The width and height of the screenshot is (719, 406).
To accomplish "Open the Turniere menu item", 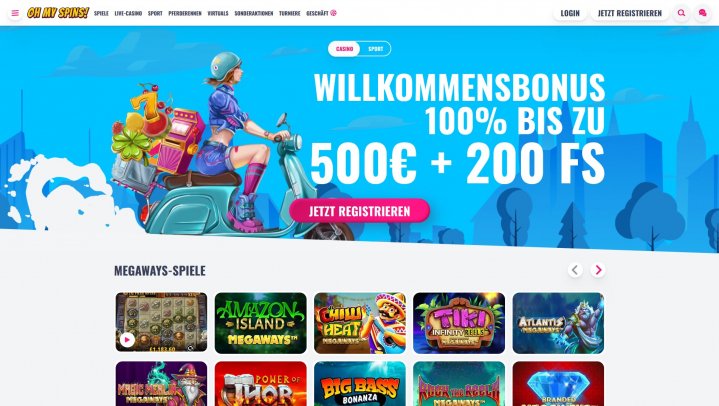I will pyautogui.click(x=290, y=13).
